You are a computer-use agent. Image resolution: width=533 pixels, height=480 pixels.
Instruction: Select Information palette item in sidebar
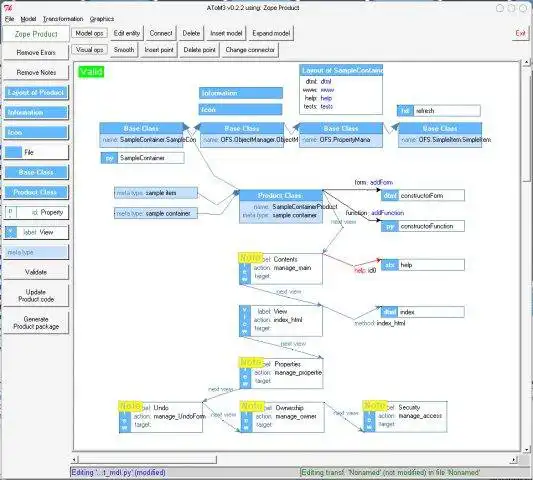[x=36, y=113]
